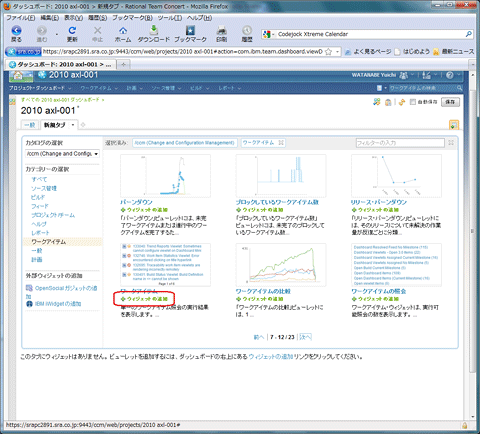Open the ツール(T) menu
The image size is (480, 434).
click(170, 18)
